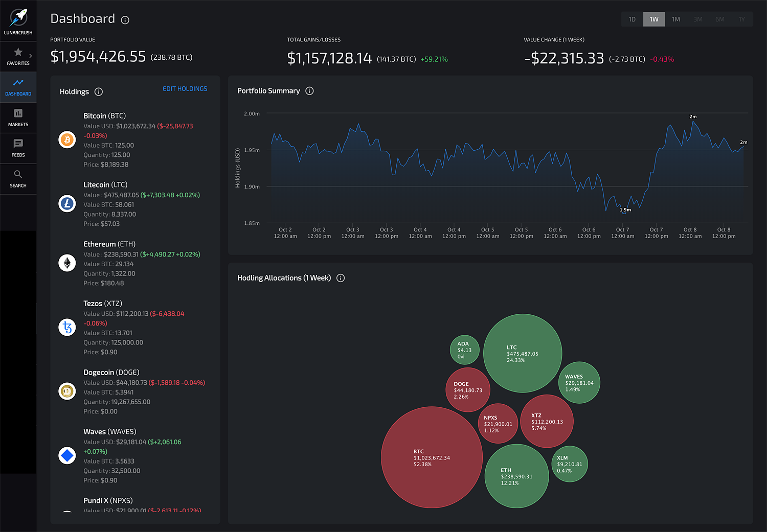Screen dimensions: 767x532
Task: Select the 1Y timeframe tab
Action: pyautogui.click(x=741, y=19)
